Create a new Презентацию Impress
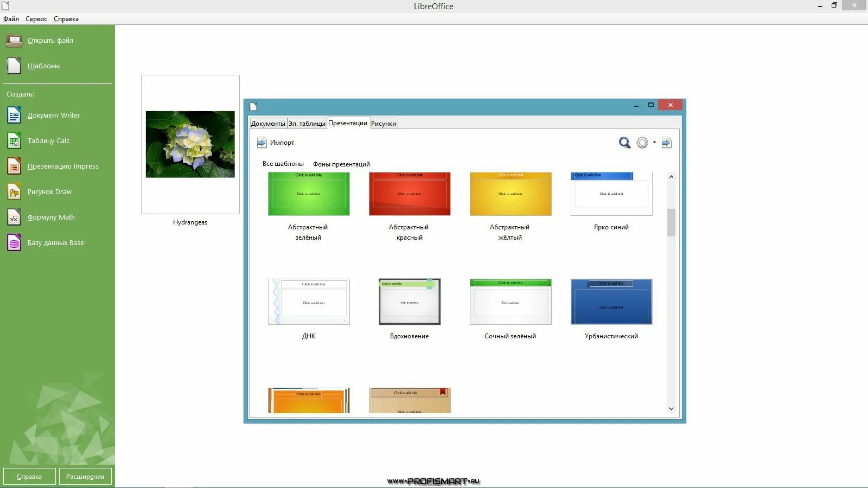This screenshot has width=868, height=488. point(63,166)
